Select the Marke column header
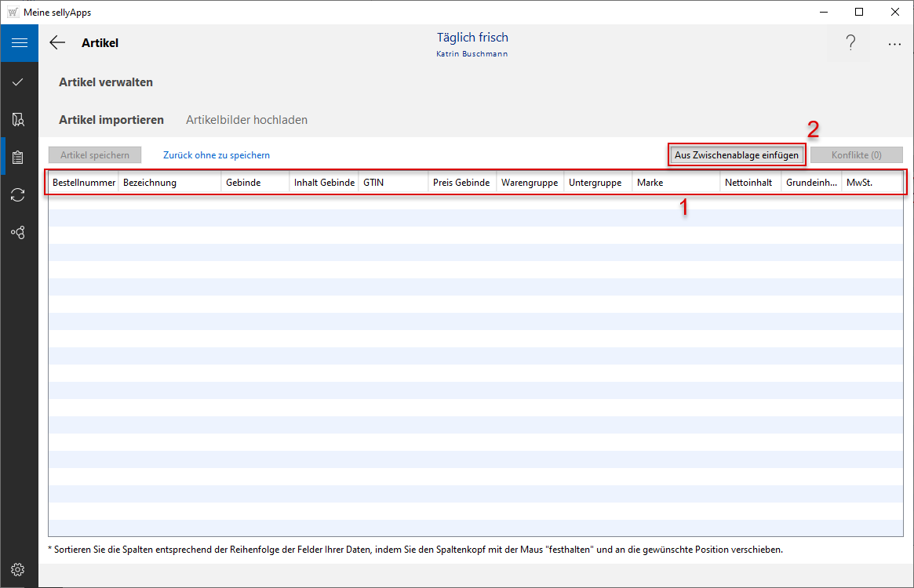The height and width of the screenshot is (588, 914). tap(675, 183)
